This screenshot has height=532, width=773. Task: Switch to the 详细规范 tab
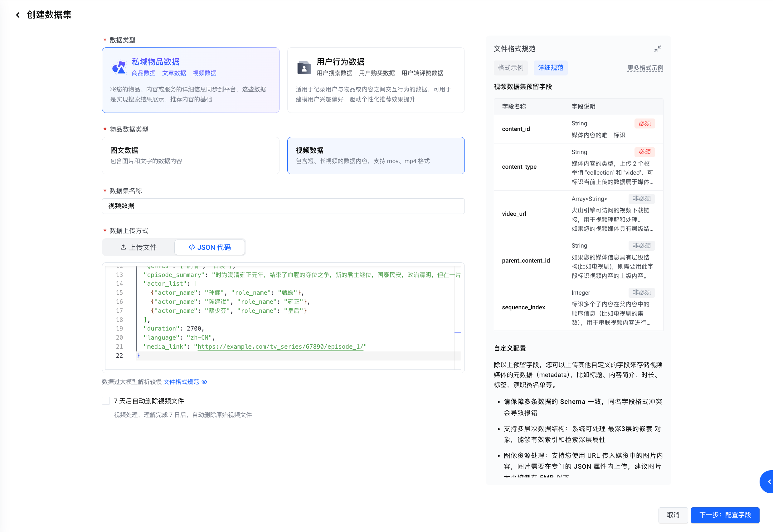coord(550,68)
